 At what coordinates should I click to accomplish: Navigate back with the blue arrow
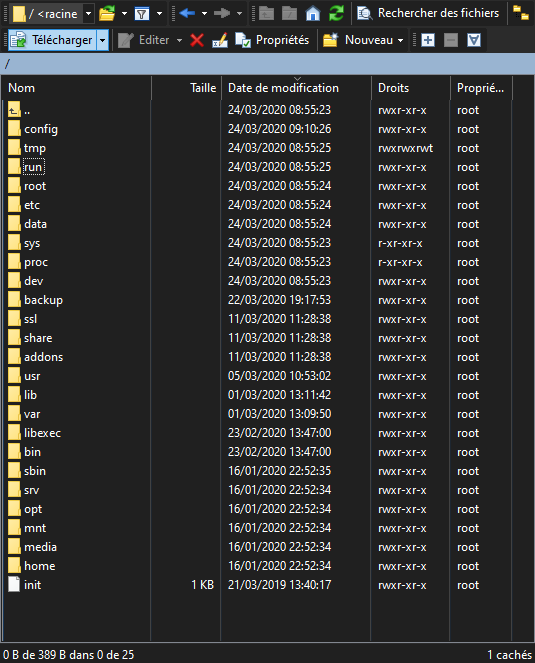(x=187, y=13)
